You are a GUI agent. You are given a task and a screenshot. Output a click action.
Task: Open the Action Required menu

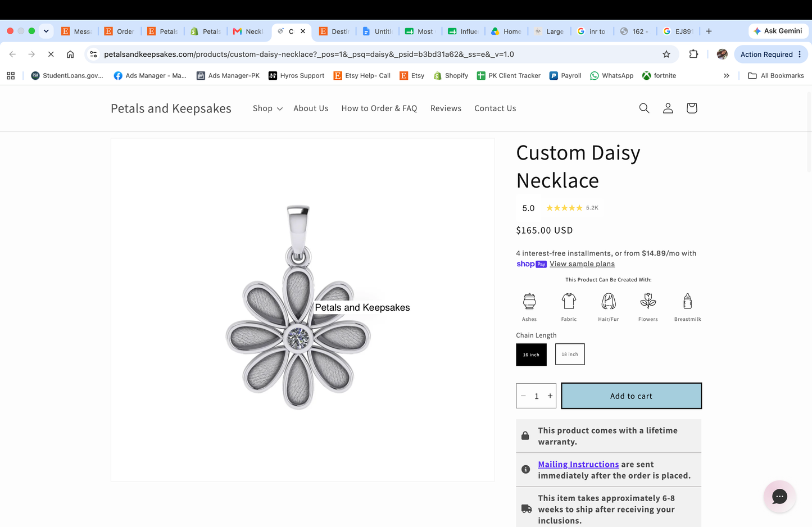pos(771,54)
